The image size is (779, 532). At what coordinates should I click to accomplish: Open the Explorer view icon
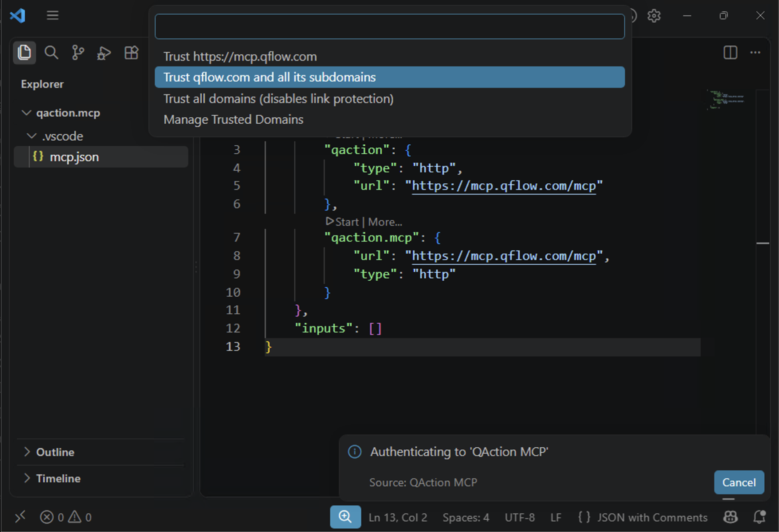click(24, 52)
